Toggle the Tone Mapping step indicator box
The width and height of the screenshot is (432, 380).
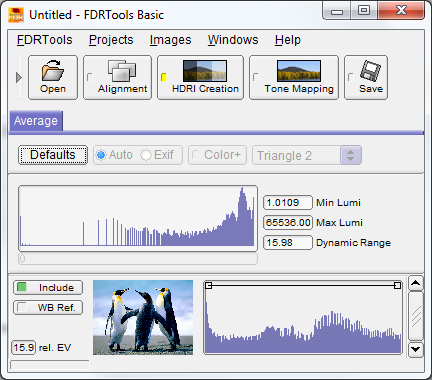[255, 77]
